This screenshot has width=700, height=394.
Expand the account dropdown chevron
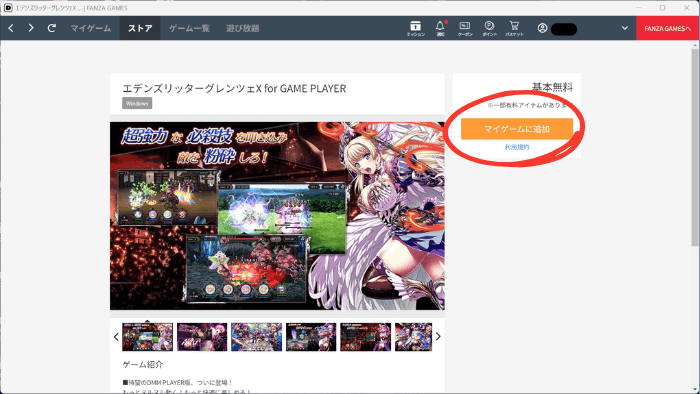[625, 28]
